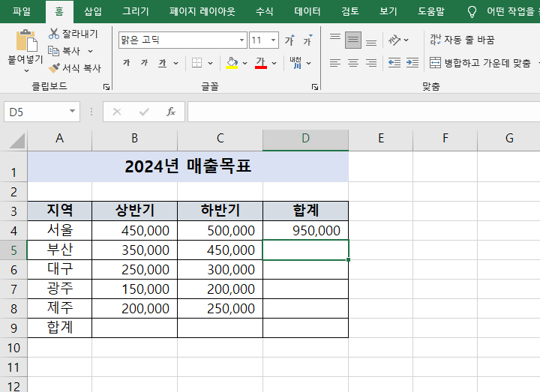The width and height of the screenshot is (540, 392).
Task: Select column D header
Action: click(x=305, y=139)
